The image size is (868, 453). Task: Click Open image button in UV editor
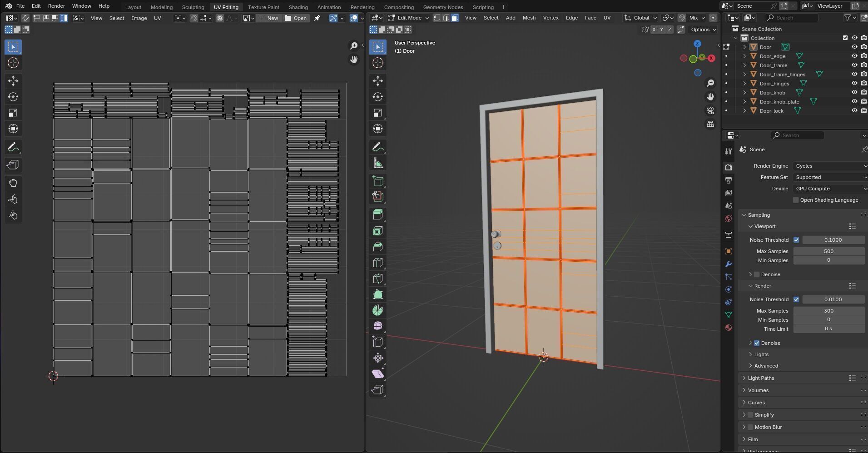click(x=296, y=18)
